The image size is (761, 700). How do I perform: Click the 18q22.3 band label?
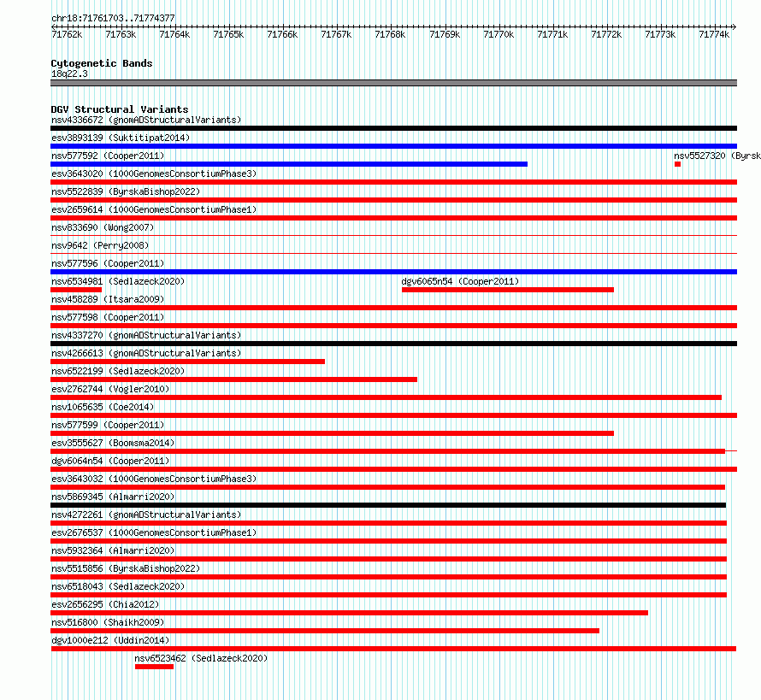pyautogui.click(x=69, y=74)
